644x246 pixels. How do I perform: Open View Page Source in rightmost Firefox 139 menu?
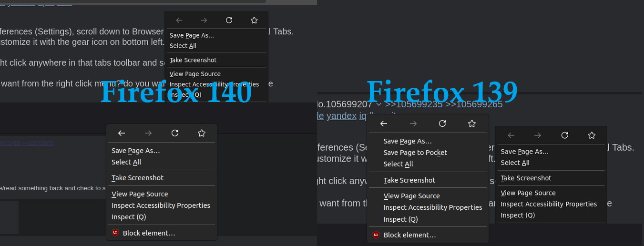528,193
